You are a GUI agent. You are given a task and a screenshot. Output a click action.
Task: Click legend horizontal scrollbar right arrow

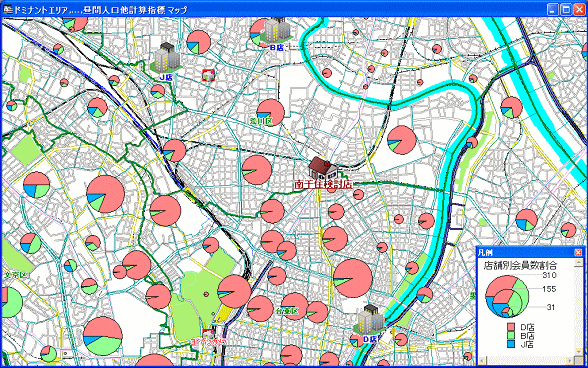click(x=571, y=360)
